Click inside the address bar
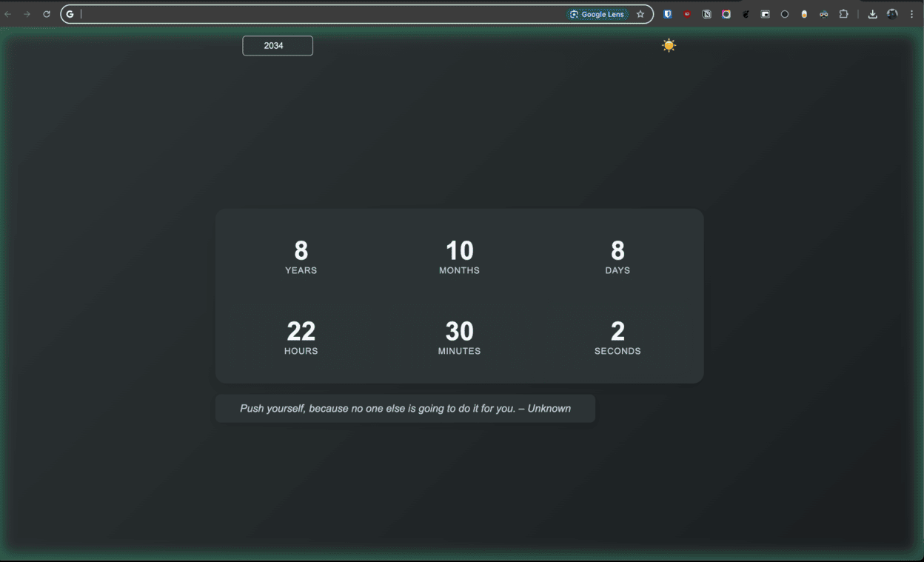924x562 pixels. pos(296,13)
